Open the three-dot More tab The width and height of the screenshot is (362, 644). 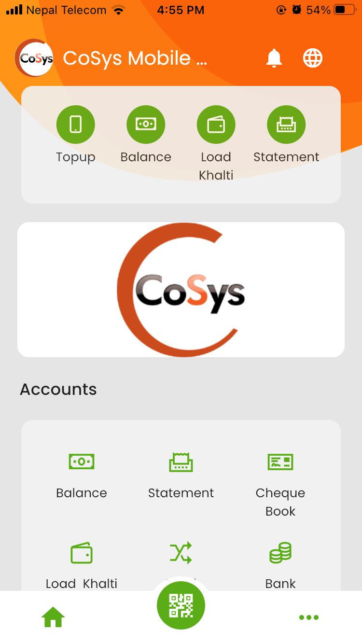tap(309, 617)
